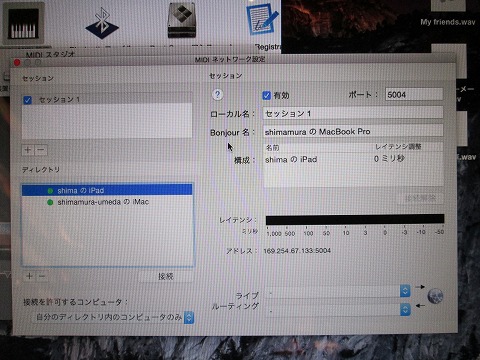Open the Registration document icon
Viewport: 480px width, 360px height.
coord(262,20)
